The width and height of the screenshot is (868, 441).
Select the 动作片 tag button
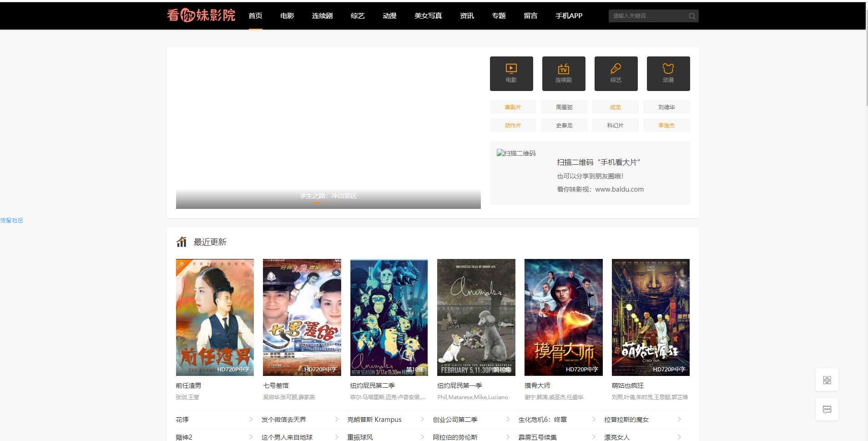(513, 126)
